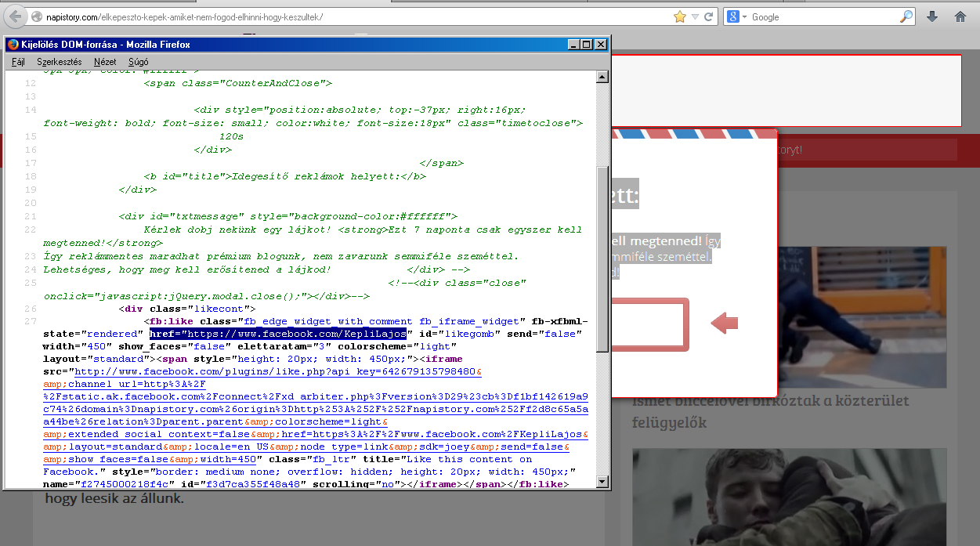Open the Nézet menu
The image size is (980, 546).
coord(105,61)
